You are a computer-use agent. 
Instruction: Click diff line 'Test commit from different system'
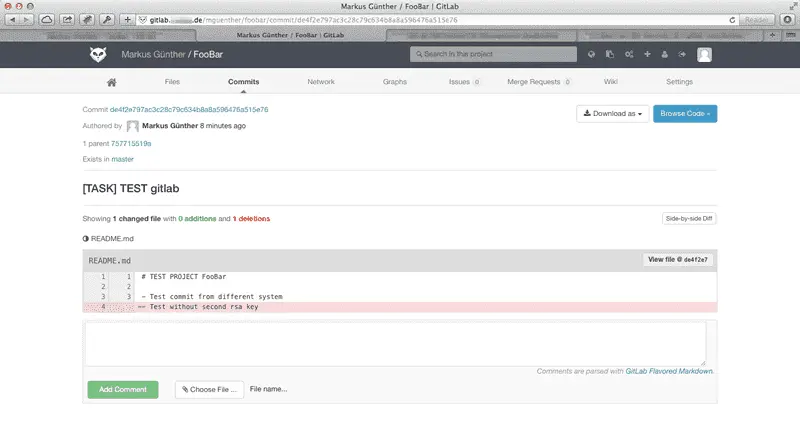coord(400,296)
